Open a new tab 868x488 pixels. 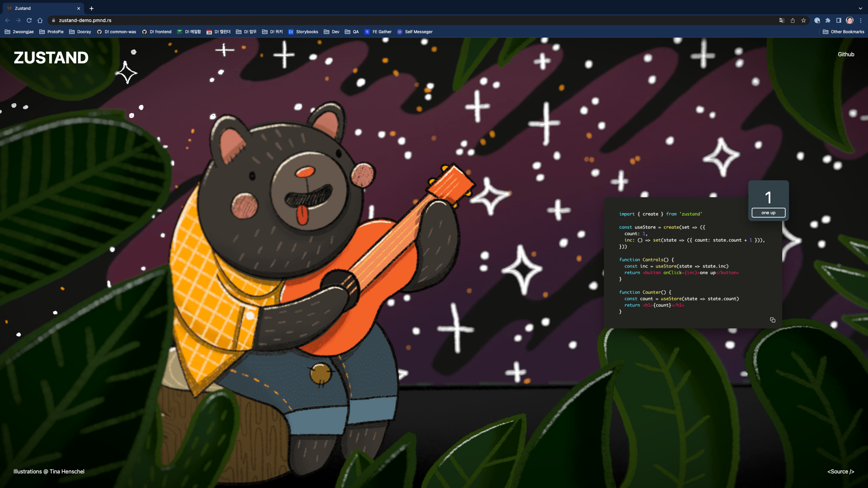[92, 8]
